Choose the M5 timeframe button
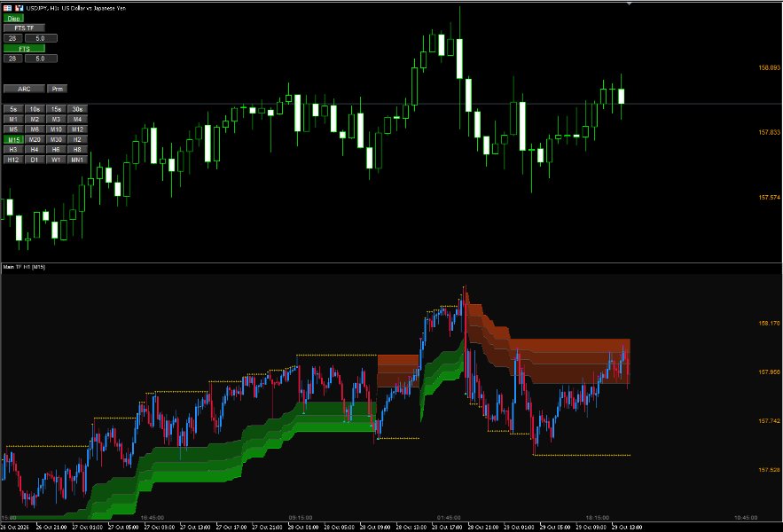This screenshot has height=532, width=783. 13,129
